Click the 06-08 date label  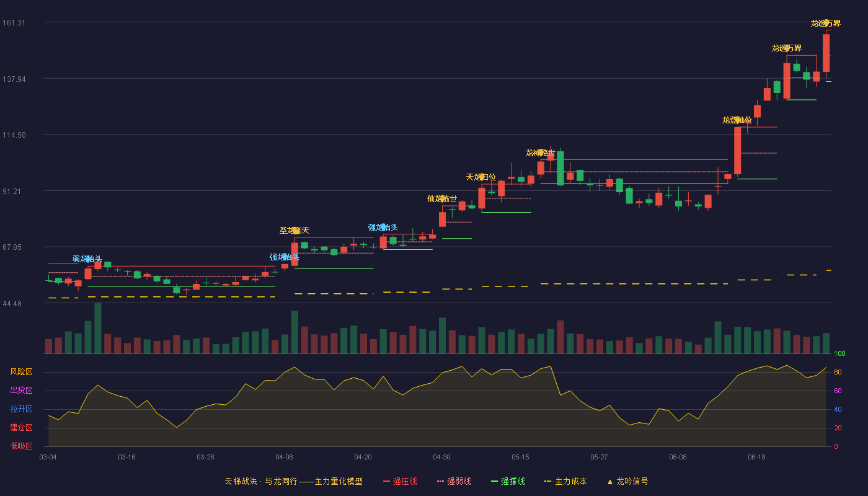(x=678, y=457)
